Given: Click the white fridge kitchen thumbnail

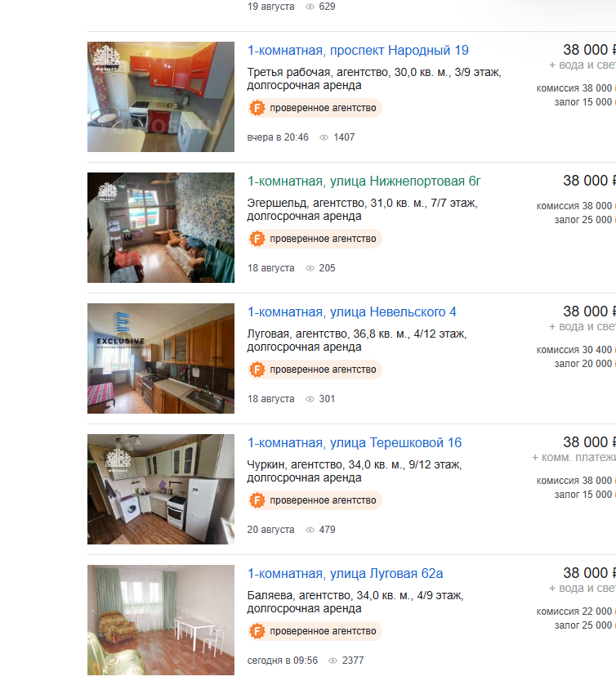Looking at the screenshot, I should pyautogui.click(x=161, y=489).
